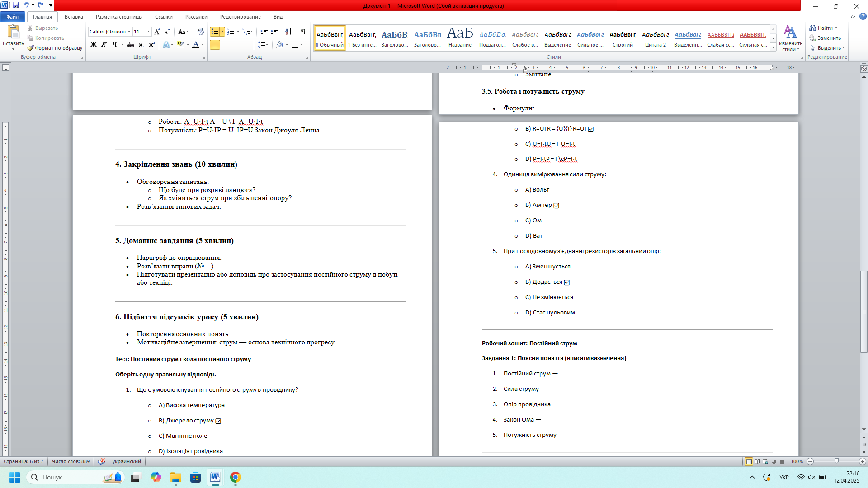Switch to the Ссылки tab
Screen dimensions: 868x488
tap(164, 17)
